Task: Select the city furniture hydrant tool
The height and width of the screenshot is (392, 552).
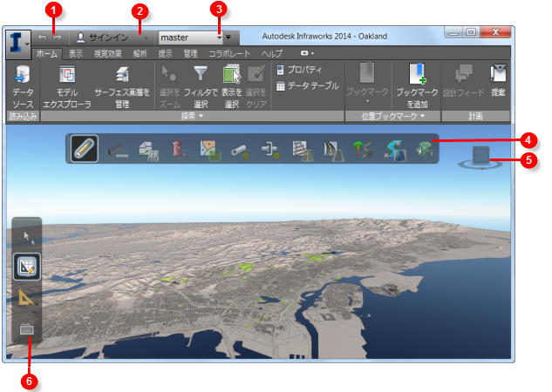Action: point(179,151)
